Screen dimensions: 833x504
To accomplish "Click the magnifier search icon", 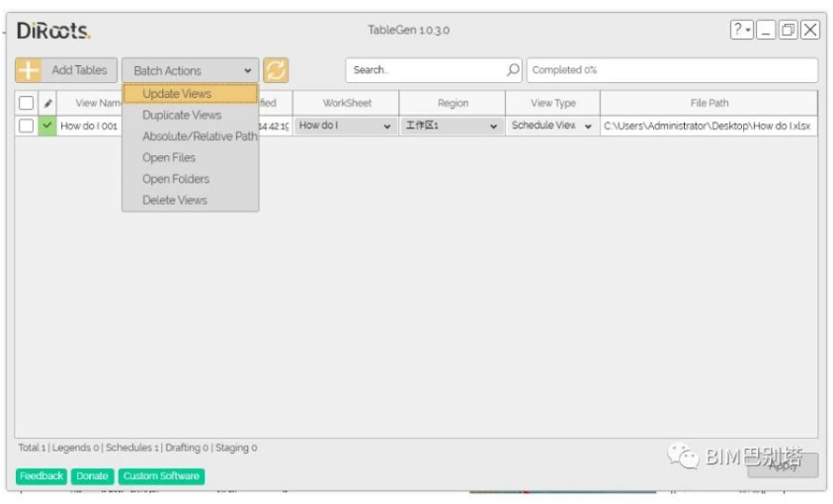I will pos(513,70).
